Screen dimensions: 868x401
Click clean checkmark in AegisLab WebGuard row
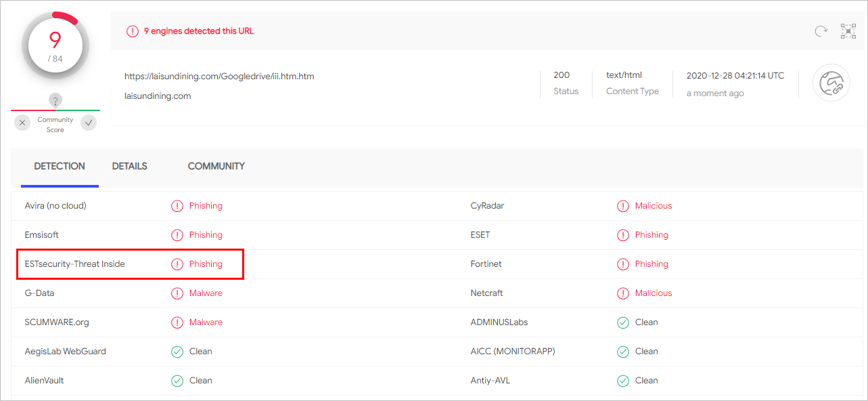[x=177, y=352]
